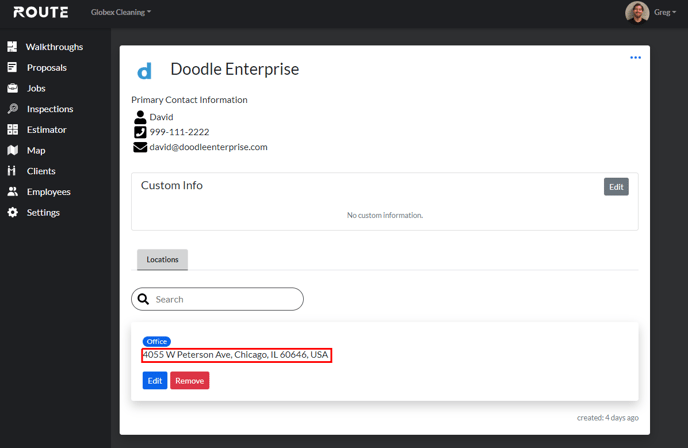Click the Proposals document icon
Viewport: 688px width, 448px height.
pos(12,67)
